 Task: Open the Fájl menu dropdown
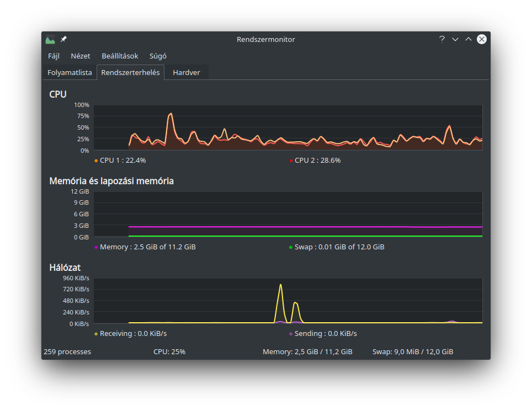pos(54,56)
